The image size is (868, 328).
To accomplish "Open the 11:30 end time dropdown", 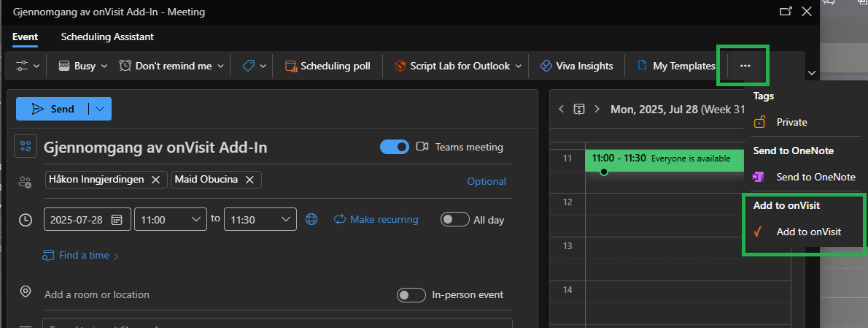I will [260, 219].
